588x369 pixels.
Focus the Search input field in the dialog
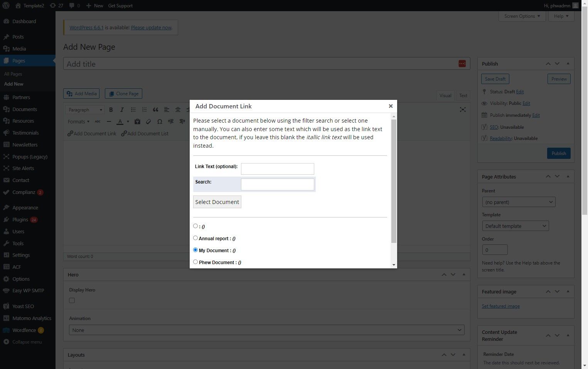278,184
